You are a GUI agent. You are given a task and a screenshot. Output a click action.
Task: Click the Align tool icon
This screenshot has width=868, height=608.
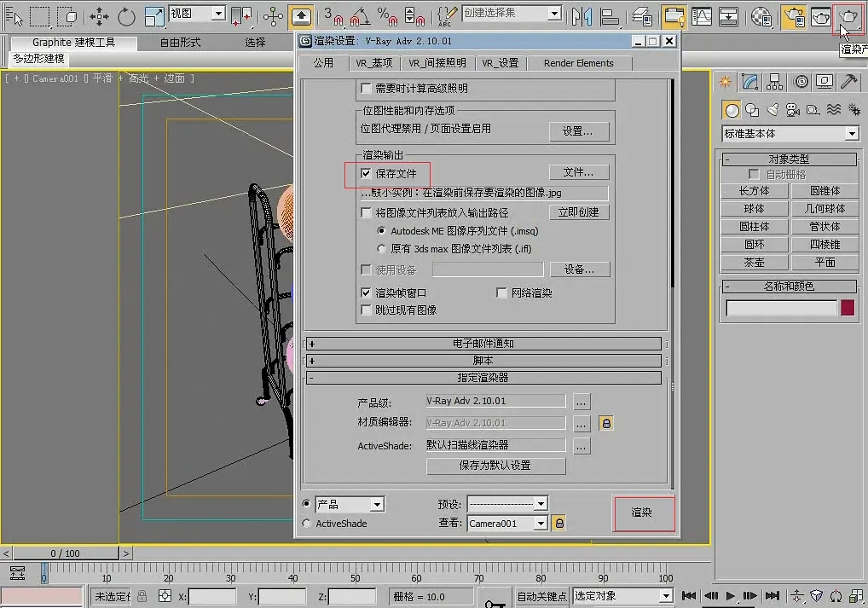pyautogui.click(x=610, y=16)
